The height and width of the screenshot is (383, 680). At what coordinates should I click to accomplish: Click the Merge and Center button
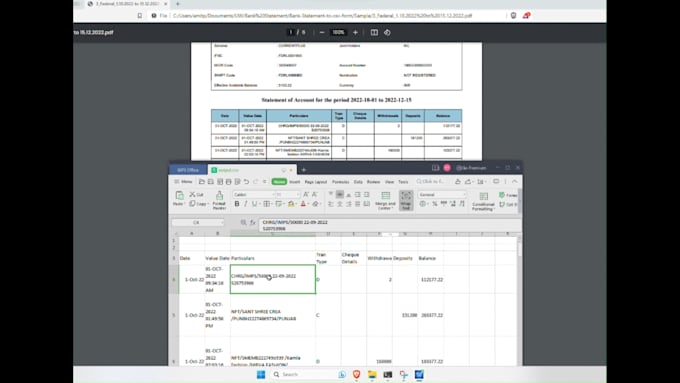(386, 201)
